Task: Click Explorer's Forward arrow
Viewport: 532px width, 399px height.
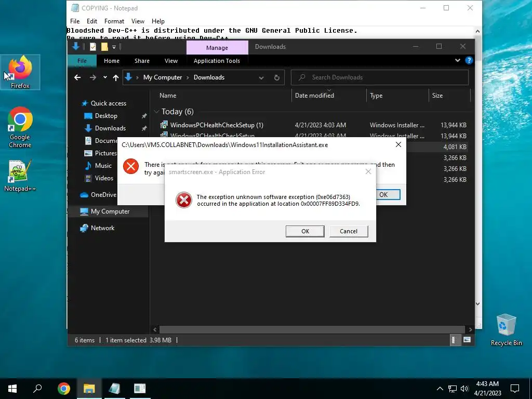Action: [x=92, y=77]
